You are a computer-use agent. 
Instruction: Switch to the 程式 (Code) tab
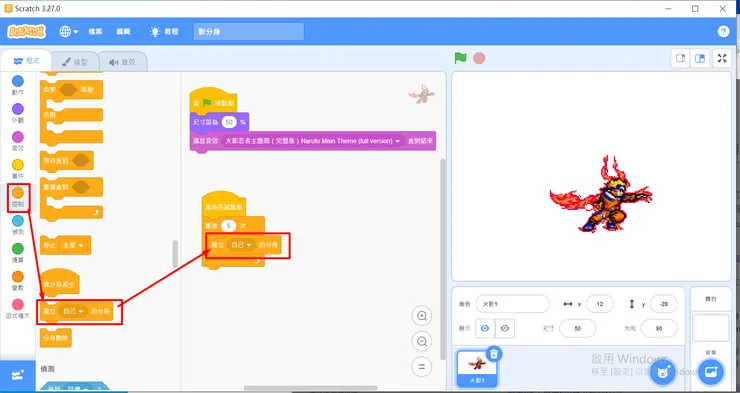pyautogui.click(x=26, y=61)
